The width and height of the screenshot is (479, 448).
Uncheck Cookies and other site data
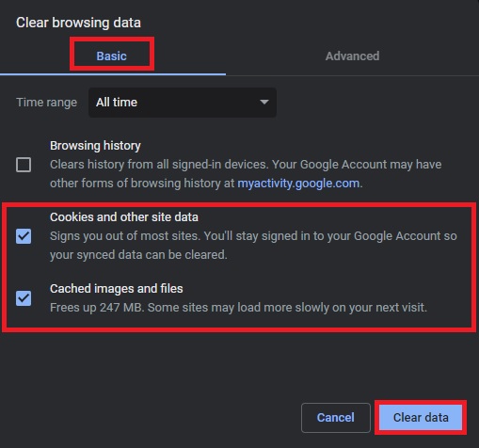click(x=24, y=236)
